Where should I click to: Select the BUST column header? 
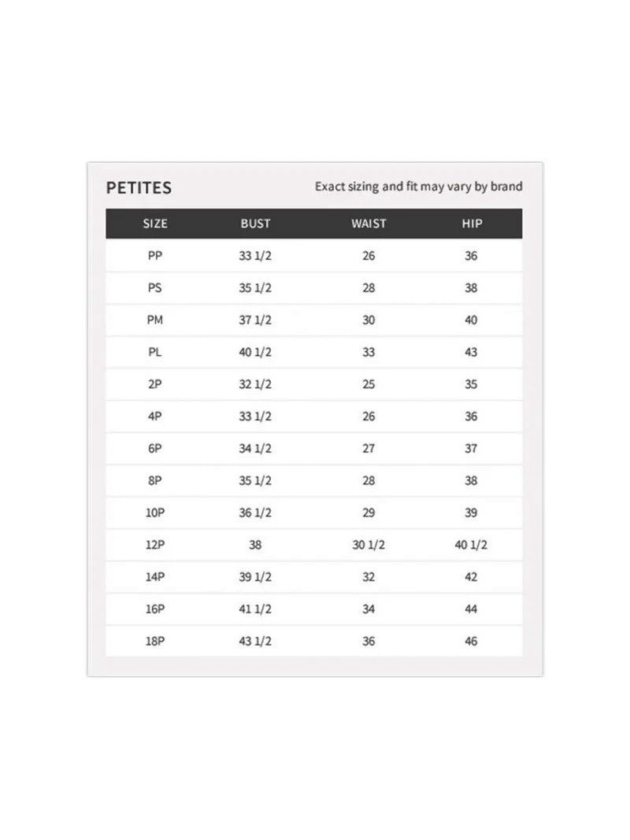click(255, 224)
